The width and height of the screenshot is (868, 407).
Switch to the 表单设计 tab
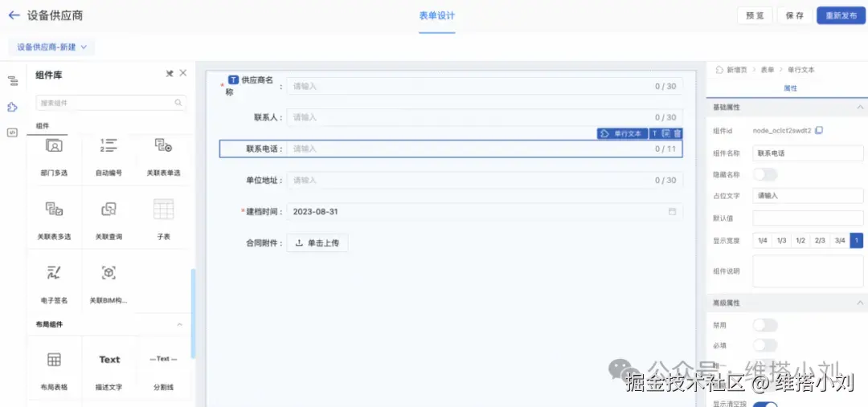click(436, 16)
